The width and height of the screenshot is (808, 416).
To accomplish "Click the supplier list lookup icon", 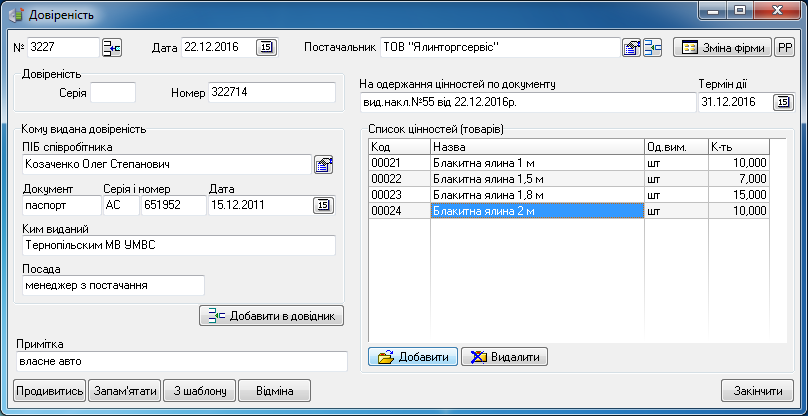I will tap(653, 48).
